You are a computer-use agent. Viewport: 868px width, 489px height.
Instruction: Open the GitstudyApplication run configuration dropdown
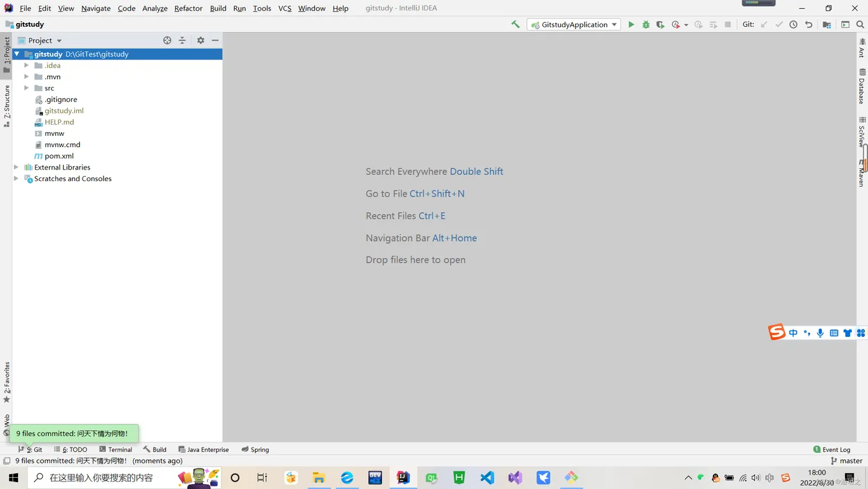[x=573, y=24]
